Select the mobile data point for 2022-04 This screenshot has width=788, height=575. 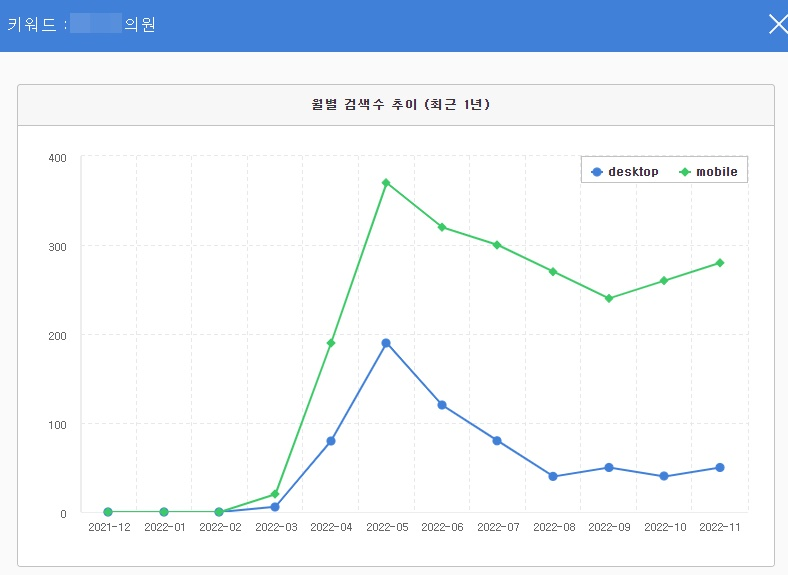[x=331, y=343]
